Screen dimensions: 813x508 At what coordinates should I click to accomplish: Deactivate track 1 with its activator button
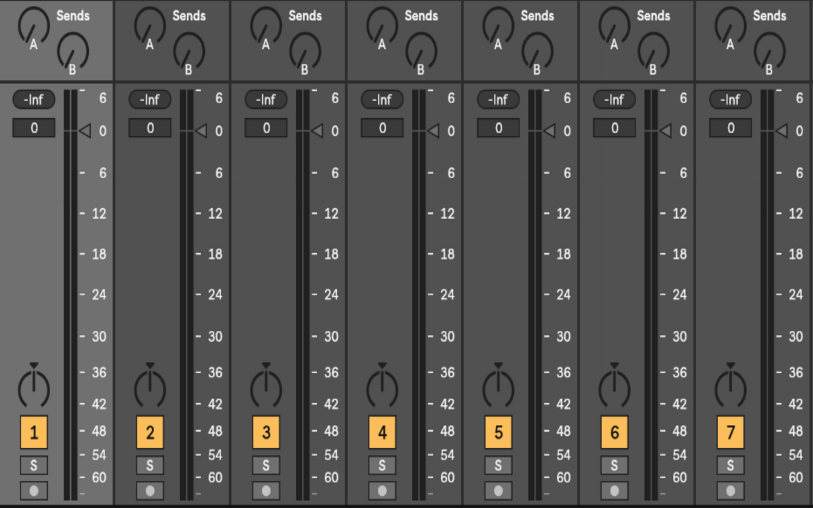point(34,433)
